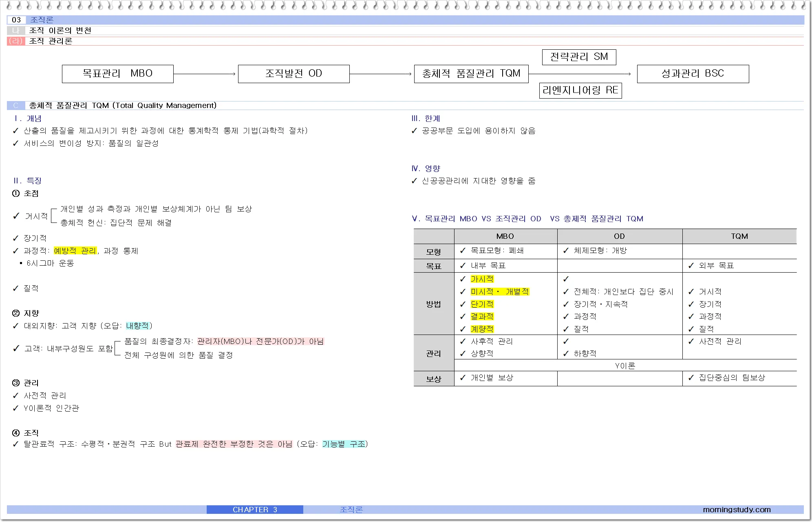Click the cyan highlighted 기능별 구조 text

pos(344,444)
